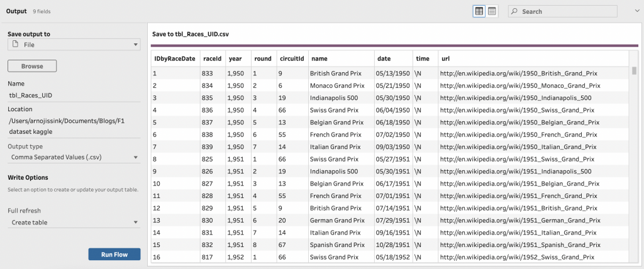This screenshot has width=644, height=269.
Task: Click into the Search field
Action: tap(566, 11)
